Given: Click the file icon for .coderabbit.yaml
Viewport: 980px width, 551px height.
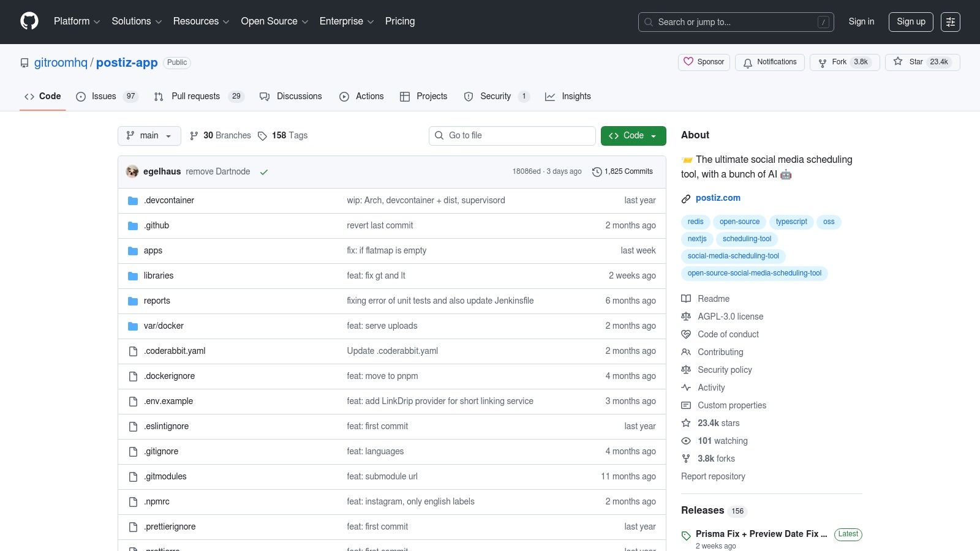Looking at the screenshot, I should [x=133, y=351].
